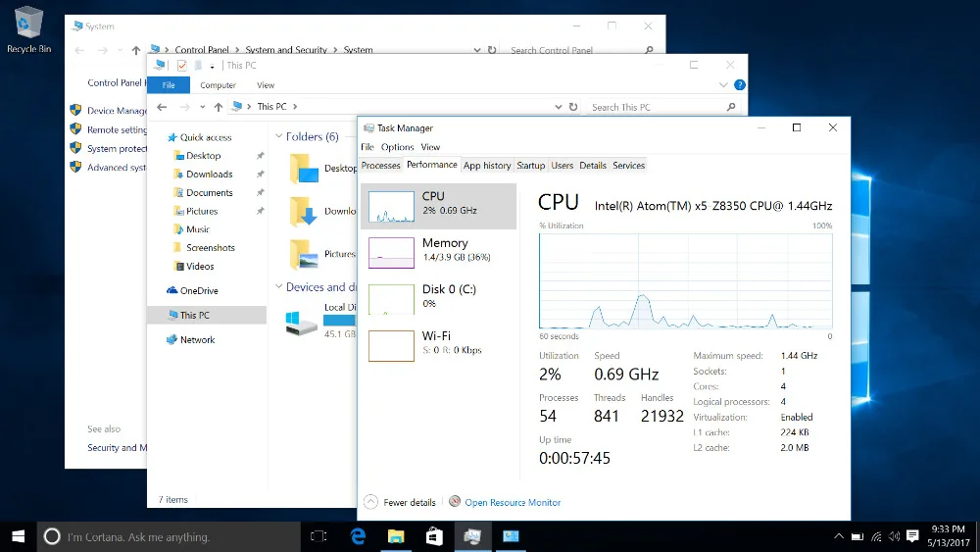This screenshot has height=552, width=980.
Task: Select Screenshots in Quick access list
Action: point(204,247)
